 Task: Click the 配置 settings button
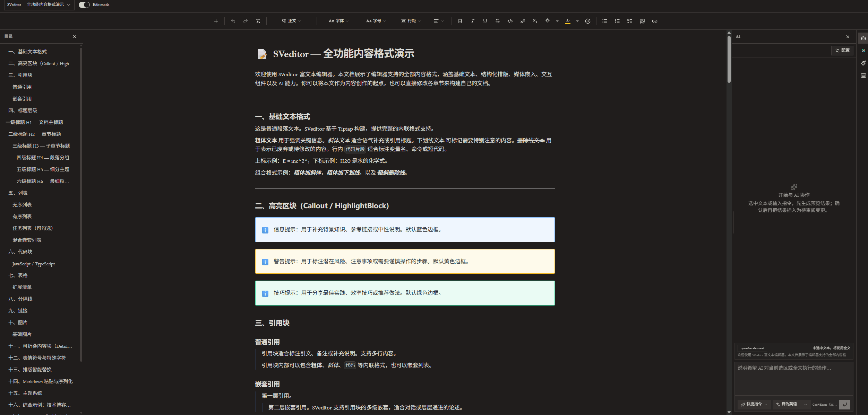click(842, 51)
